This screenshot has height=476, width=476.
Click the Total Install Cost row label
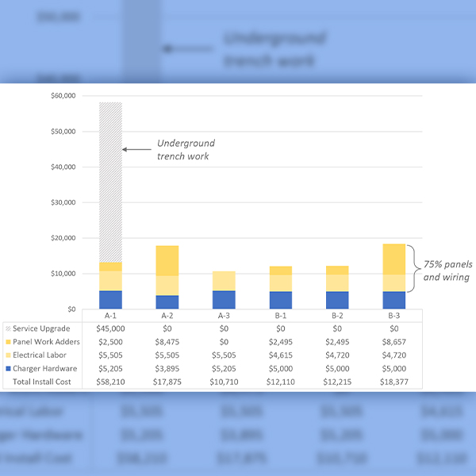point(45,382)
